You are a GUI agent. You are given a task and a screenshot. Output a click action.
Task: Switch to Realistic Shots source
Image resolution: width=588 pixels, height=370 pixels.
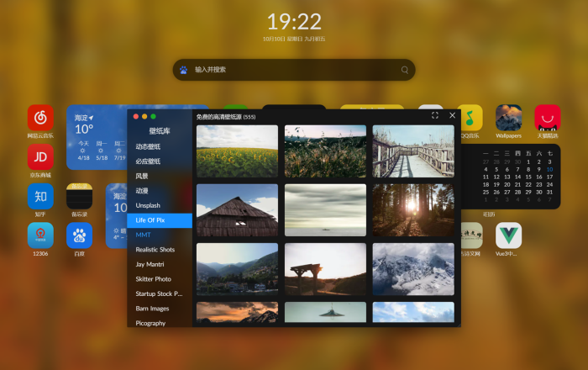pyautogui.click(x=155, y=250)
